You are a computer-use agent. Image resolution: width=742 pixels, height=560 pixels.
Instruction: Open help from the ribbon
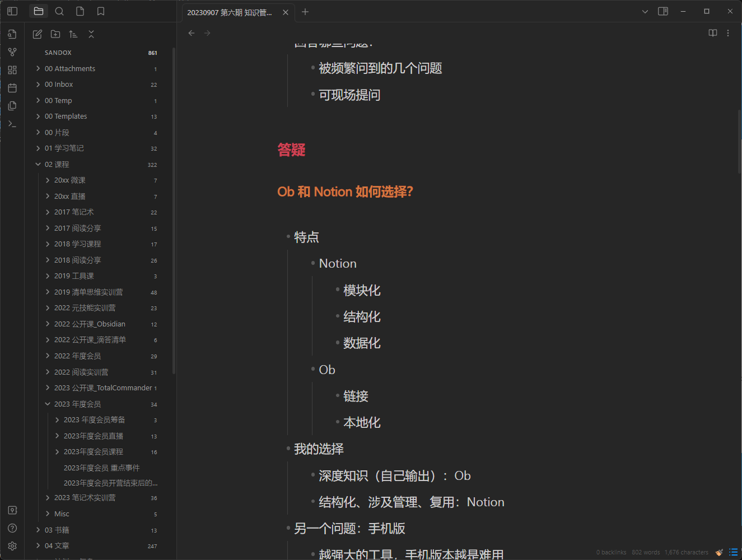[x=12, y=528]
